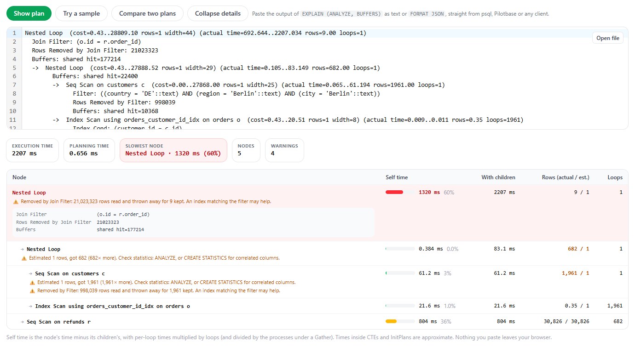635x364 pixels.
Task: Select Index Scan on orders o node
Action: coord(317,306)
